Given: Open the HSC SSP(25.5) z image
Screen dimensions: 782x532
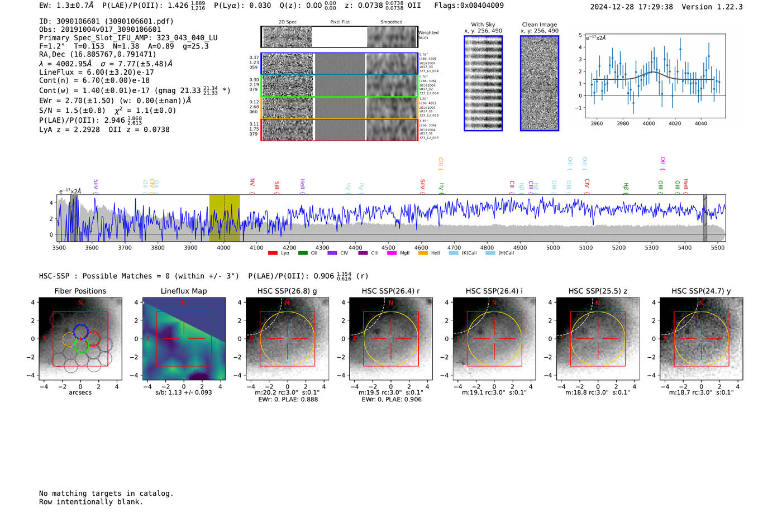Looking at the screenshot, I should point(598,339).
